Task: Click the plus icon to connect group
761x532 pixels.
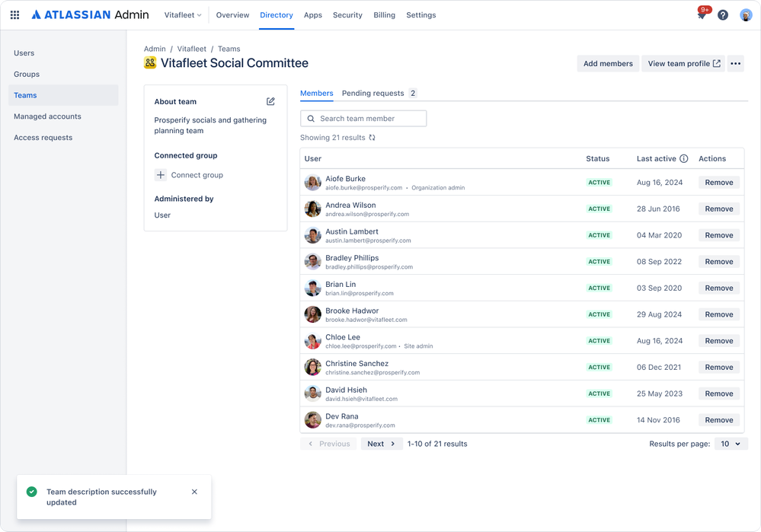Action: pos(161,175)
